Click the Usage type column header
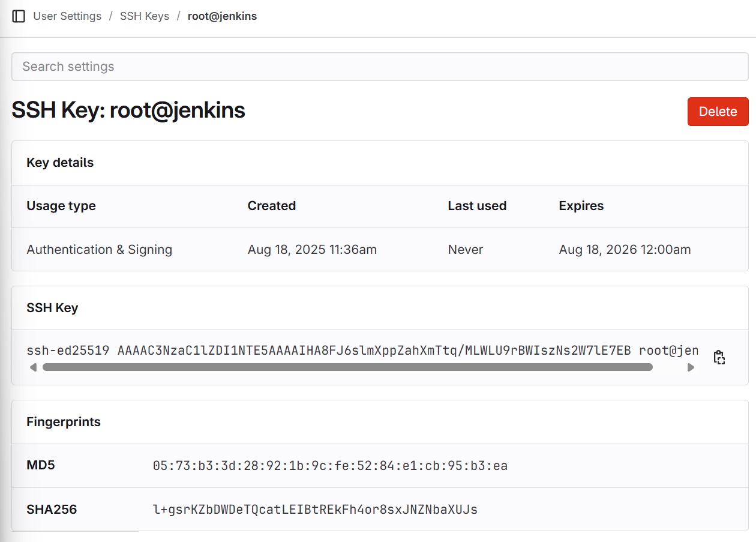The height and width of the screenshot is (542, 756). click(x=61, y=206)
